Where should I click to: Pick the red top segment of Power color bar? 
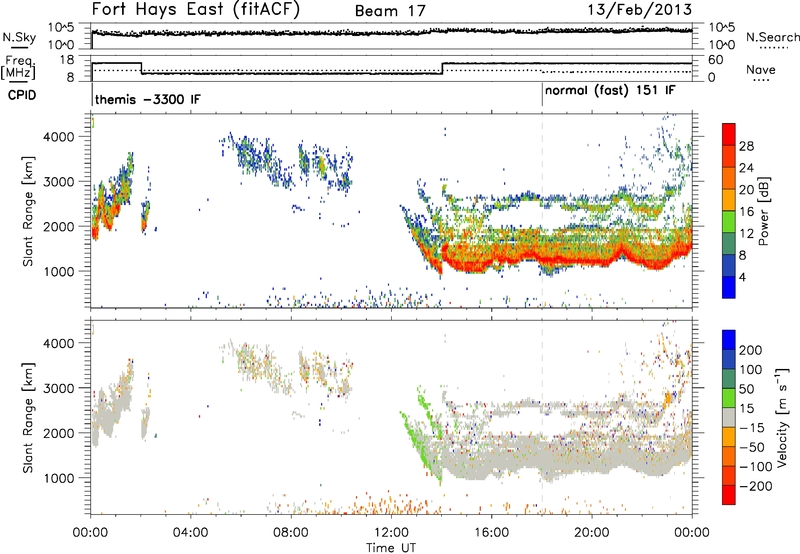click(x=729, y=134)
